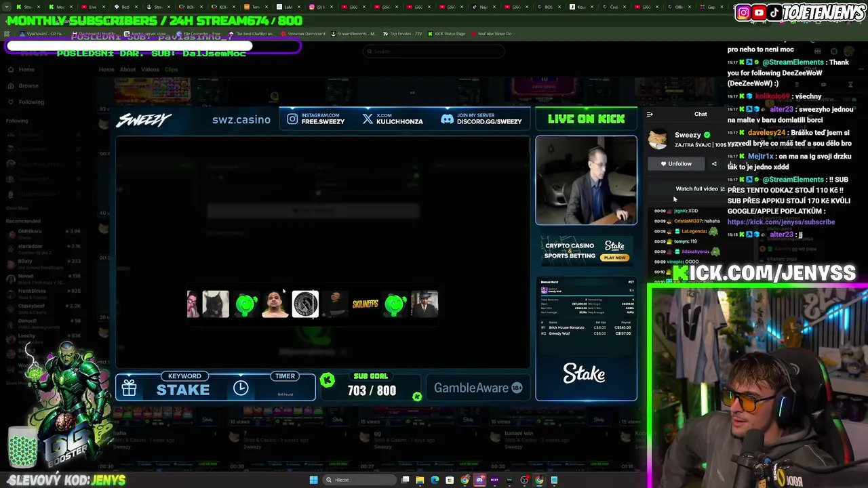The image size is (868, 488).
Task: Click the swz.casino text in the overlay
Action: point(241,119)
